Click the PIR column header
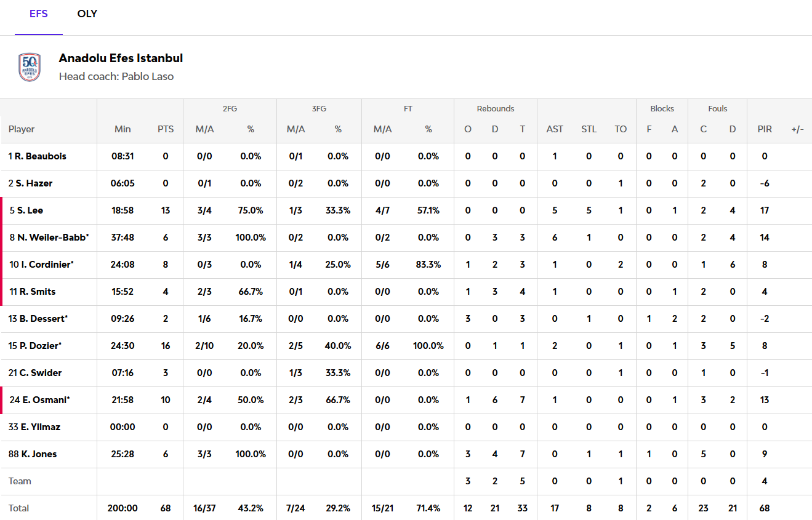Viewport: 812px width, 520px height. click(x=765, y=129)
